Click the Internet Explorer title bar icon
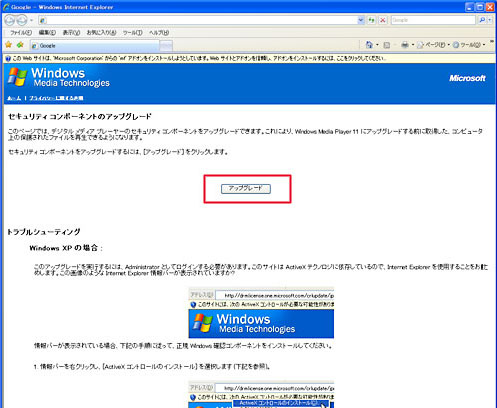Image resolution: width=497 pixels, height=408 pixels. (x=6, y=7)
